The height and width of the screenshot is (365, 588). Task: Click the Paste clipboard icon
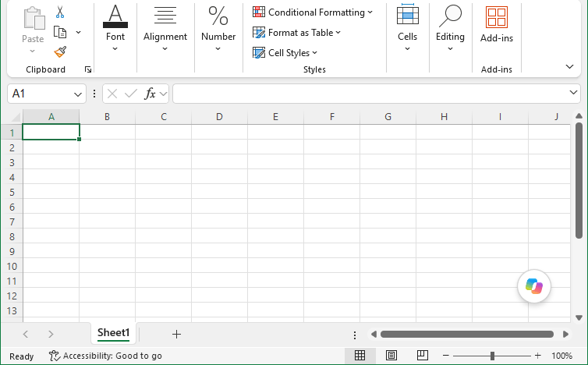(x=33, y=18)
